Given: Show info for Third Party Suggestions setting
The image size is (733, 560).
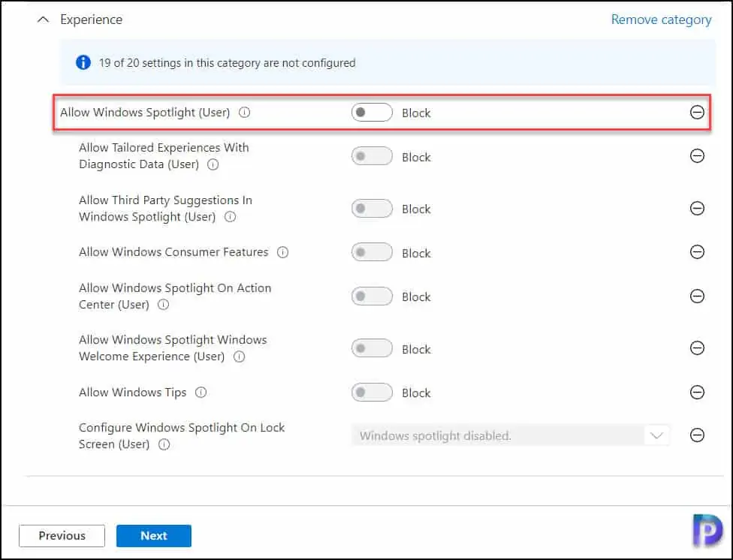Looking at the screenshot, I should click(230, 217).
